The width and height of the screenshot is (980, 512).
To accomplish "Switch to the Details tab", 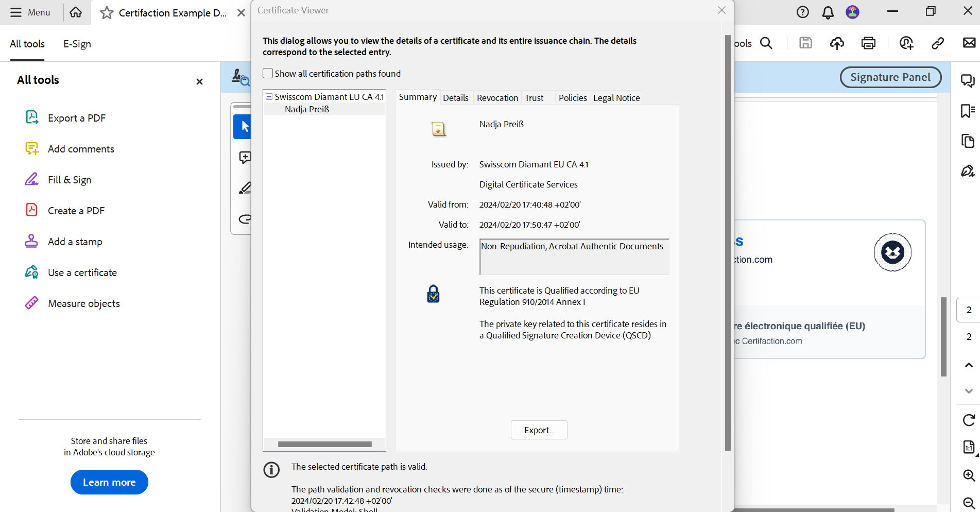I will coord(456,97).
